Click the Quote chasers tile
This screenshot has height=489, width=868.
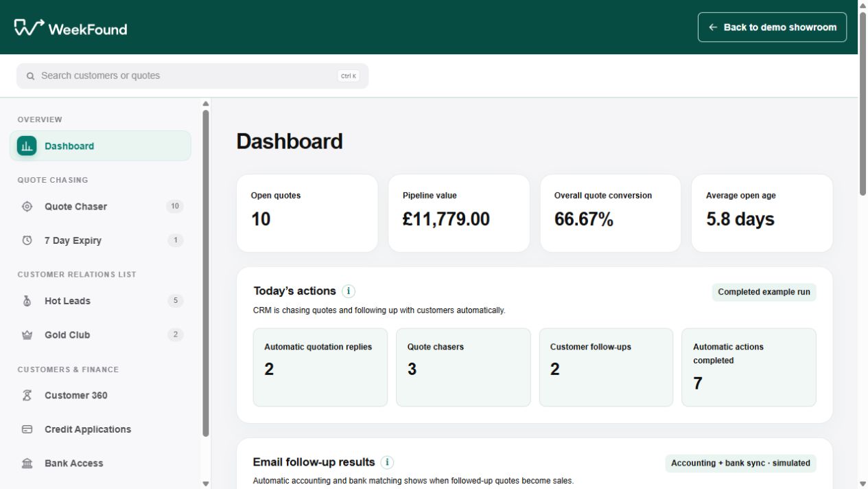463,367
